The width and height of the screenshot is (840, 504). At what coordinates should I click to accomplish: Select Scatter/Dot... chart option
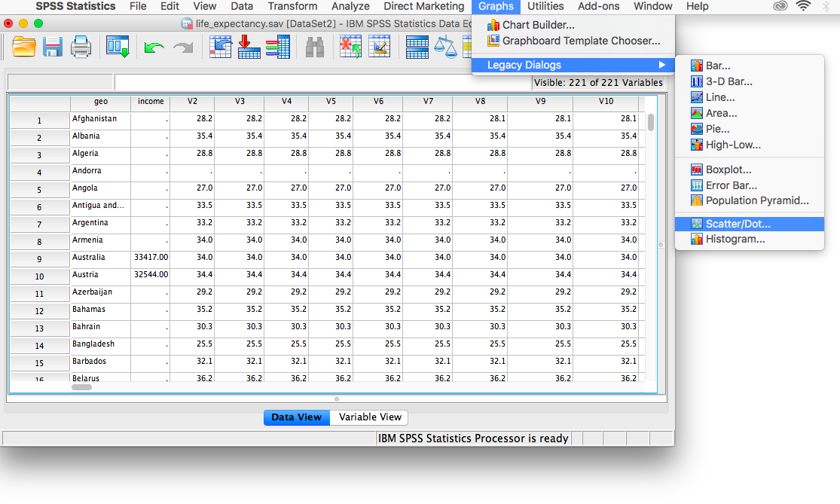click(750, 224)
